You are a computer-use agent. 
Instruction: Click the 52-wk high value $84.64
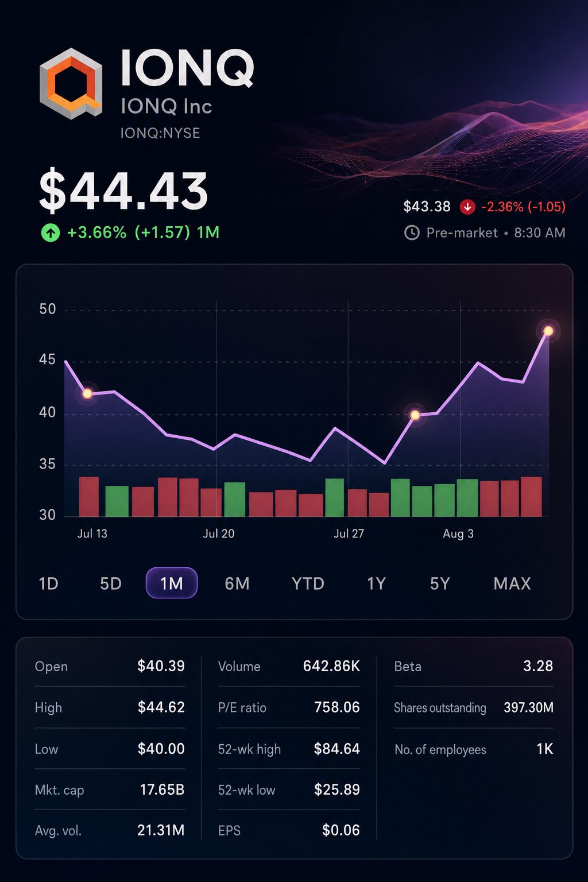coord(336,749)
